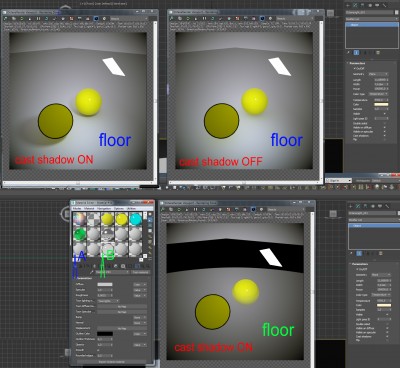Click the Displacement No Map button

click(122, 328)
